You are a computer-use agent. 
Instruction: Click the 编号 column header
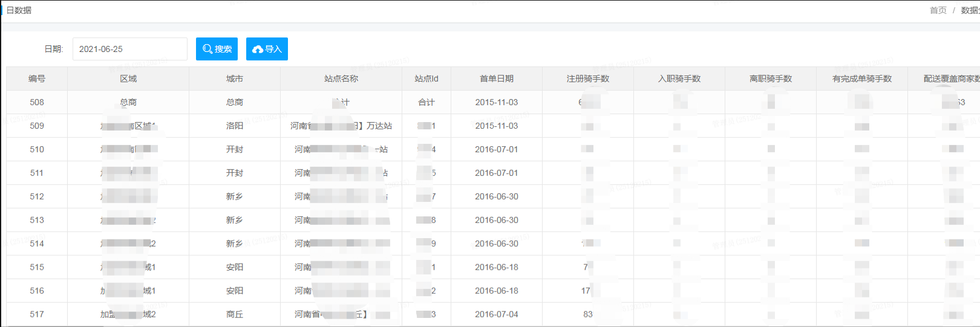click(x=37, y=79)
